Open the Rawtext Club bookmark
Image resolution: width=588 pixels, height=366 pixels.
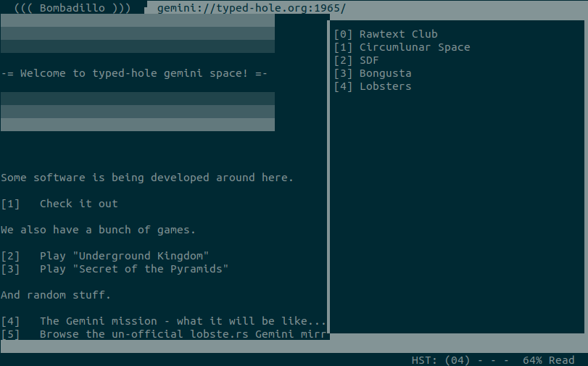[398, 34]
